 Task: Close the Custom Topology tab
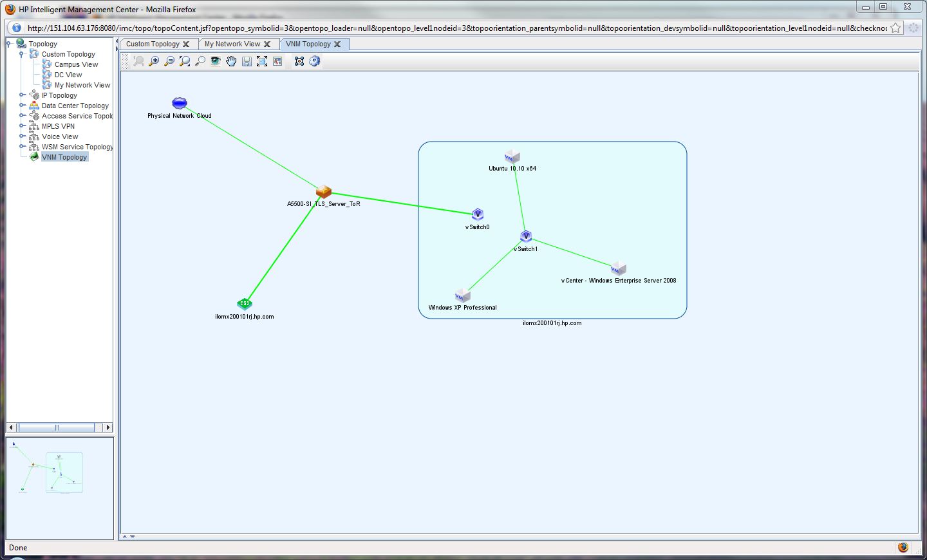[x=186, y=44]
